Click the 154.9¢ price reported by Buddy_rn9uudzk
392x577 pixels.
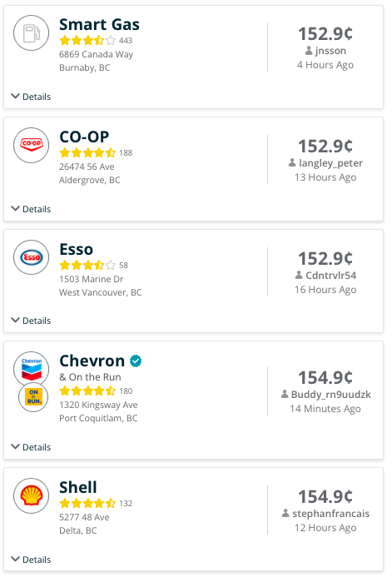pyautogui.click(x=325, y=377)
